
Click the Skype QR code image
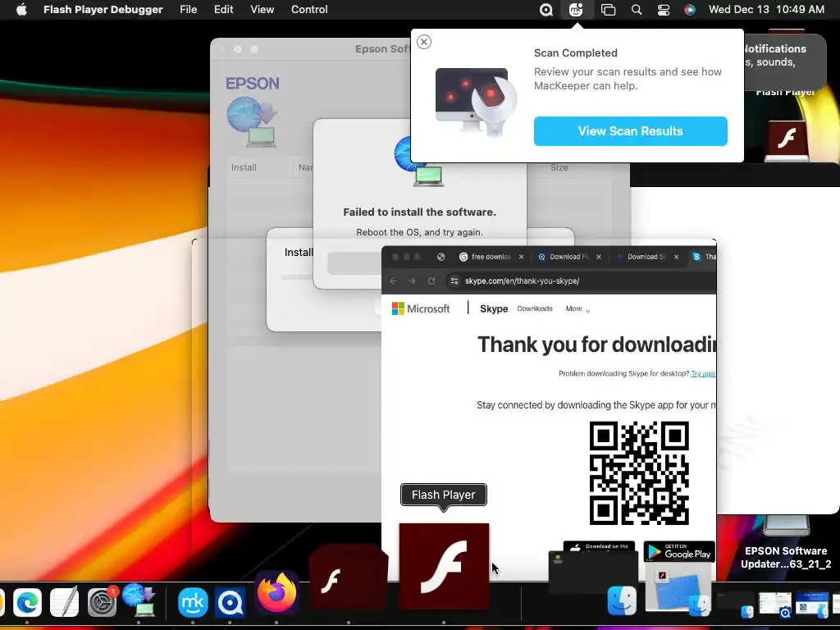pos(639,473)
